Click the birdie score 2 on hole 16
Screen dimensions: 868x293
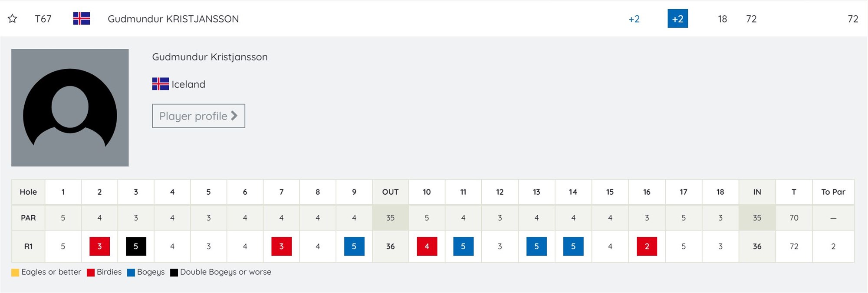(x=647, y=246)
